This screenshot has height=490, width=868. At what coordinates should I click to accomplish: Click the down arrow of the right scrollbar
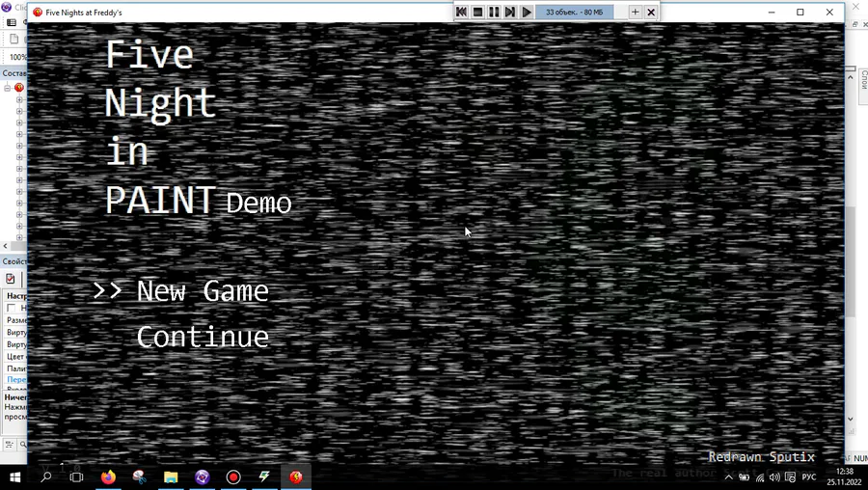point(851,420)
